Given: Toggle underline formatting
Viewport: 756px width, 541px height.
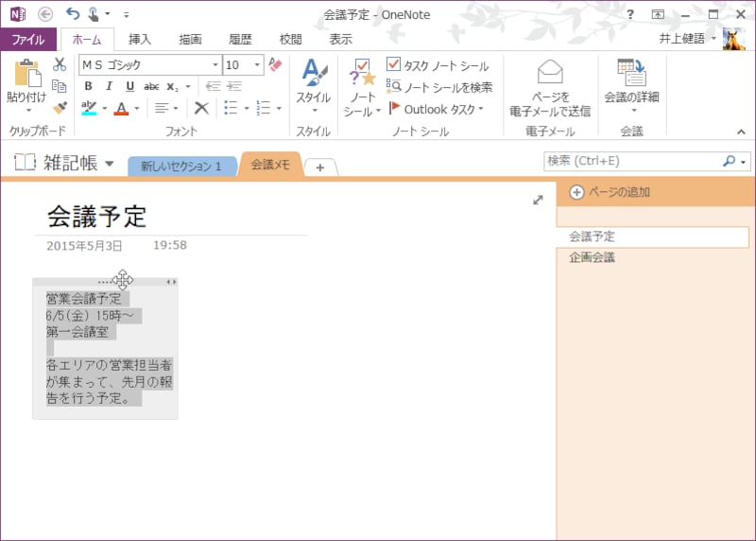Looking at the screenshot, I should (129, 86).
